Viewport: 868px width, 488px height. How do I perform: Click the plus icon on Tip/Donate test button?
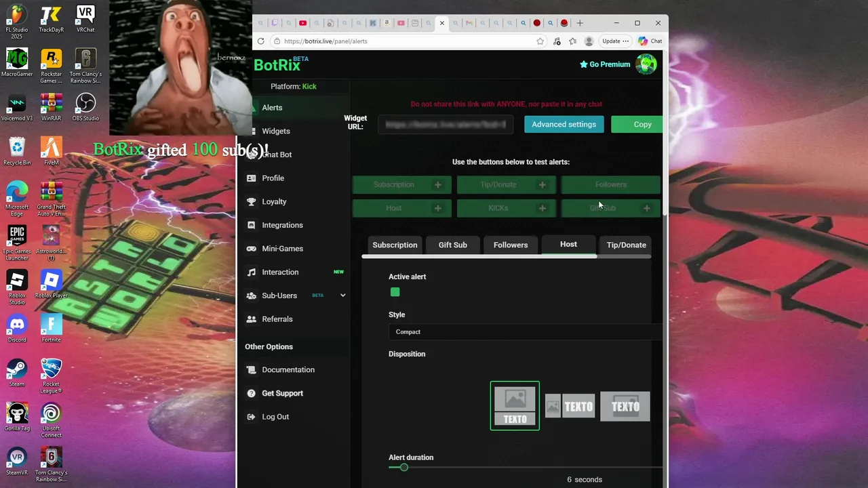point(542,184)
